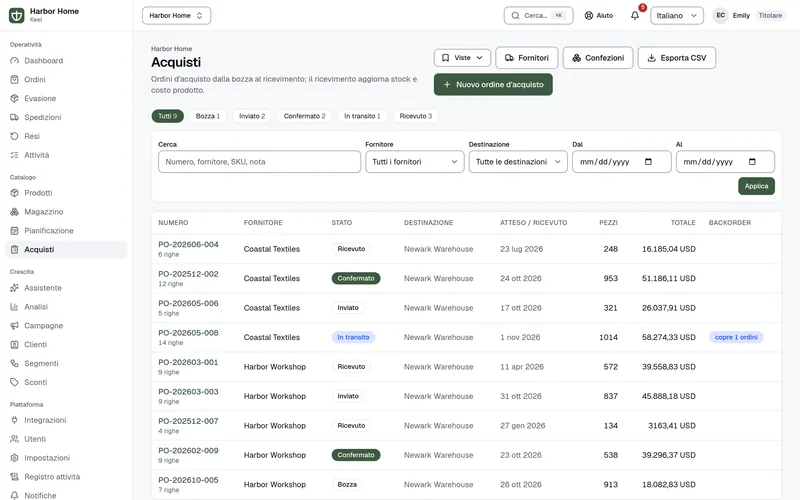Click the Ordini sidebar icon
Image resolution: width=800 pixels, height=500 pixels.
click(x=14, y=80)
